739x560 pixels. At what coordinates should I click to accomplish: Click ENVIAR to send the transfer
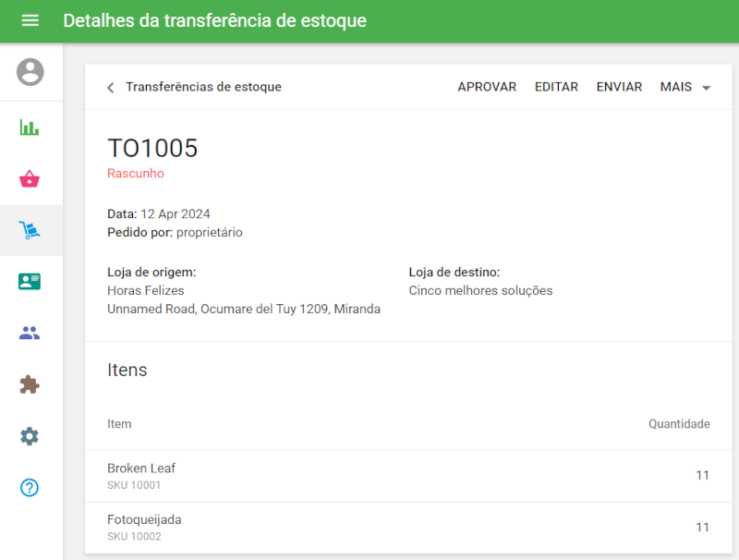coord(618,87)
